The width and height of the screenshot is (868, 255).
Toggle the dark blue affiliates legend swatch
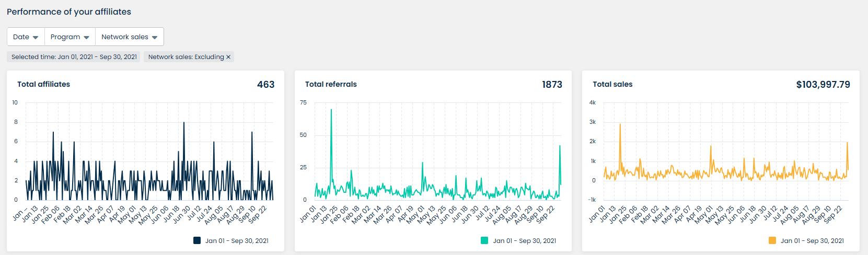point(197,240)
